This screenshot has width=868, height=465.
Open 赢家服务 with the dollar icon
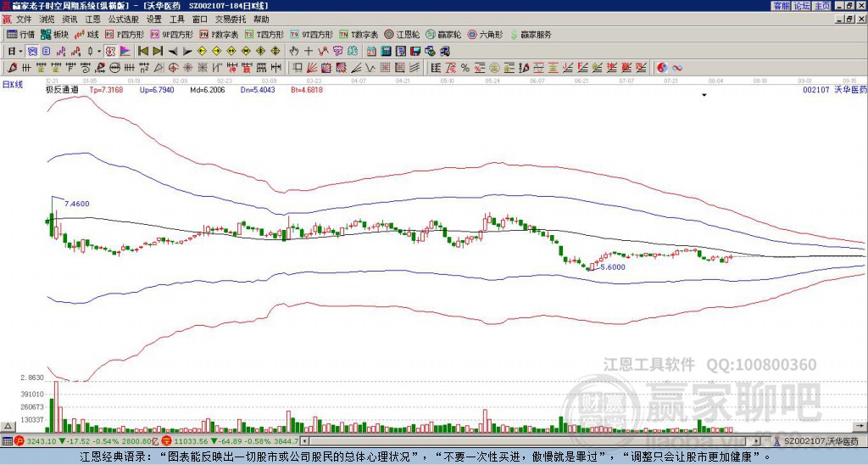531,34
